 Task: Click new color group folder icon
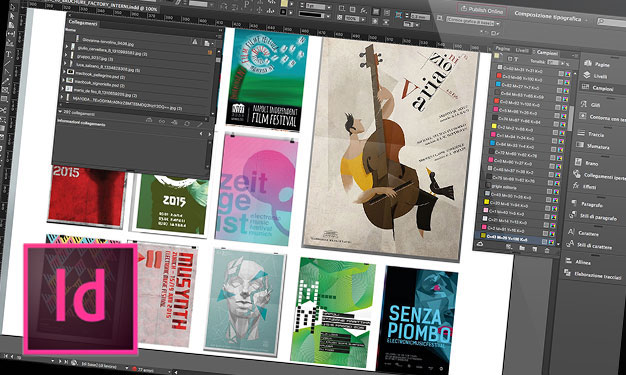point(522,248)
